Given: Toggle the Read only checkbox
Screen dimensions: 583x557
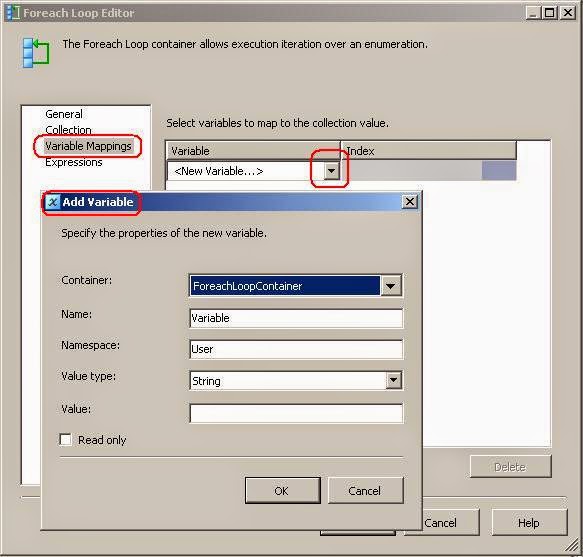Looking at the screenshot, I should coord(65,440).
